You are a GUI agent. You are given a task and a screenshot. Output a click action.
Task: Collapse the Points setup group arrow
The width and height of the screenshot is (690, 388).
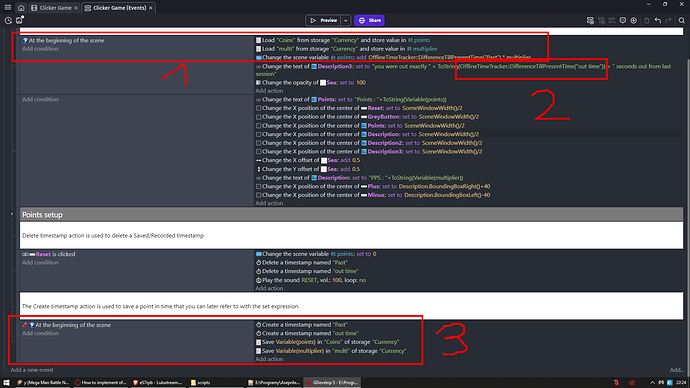point(12,214)
